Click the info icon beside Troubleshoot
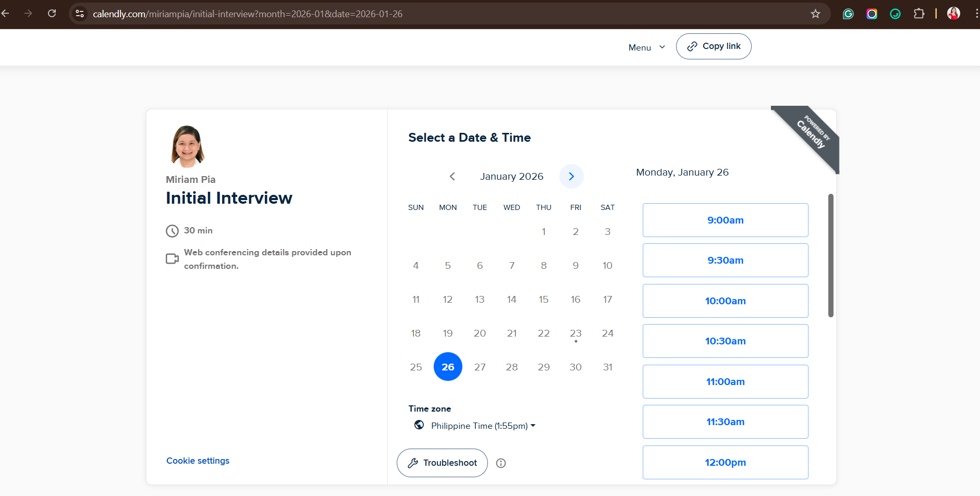980x496 pixels. pos(501,463)
